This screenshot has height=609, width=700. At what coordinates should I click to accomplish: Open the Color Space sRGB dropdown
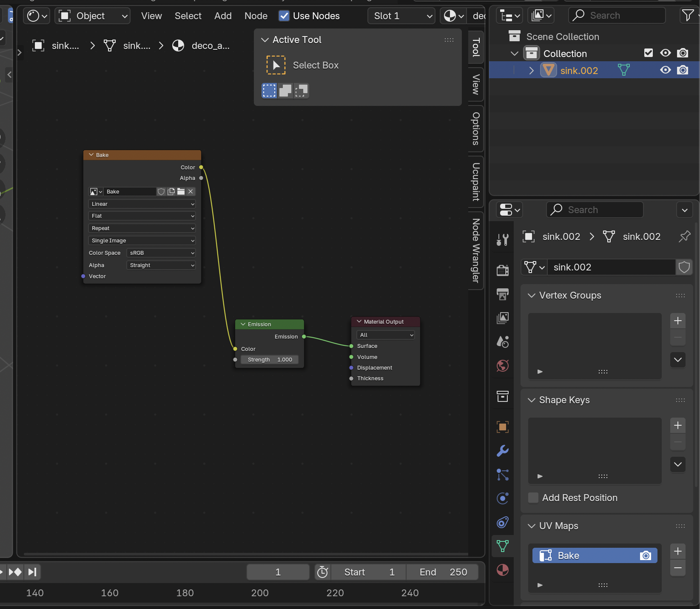161,253
